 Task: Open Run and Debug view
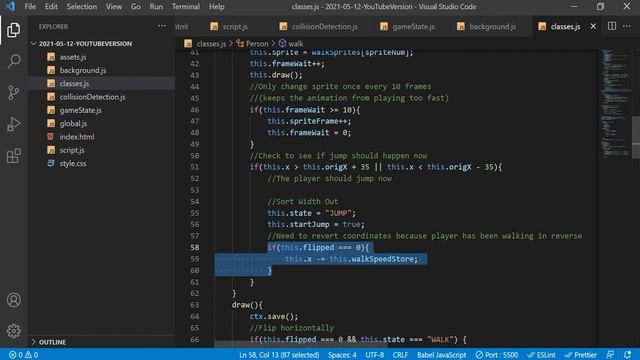click(x=13, y=124)
